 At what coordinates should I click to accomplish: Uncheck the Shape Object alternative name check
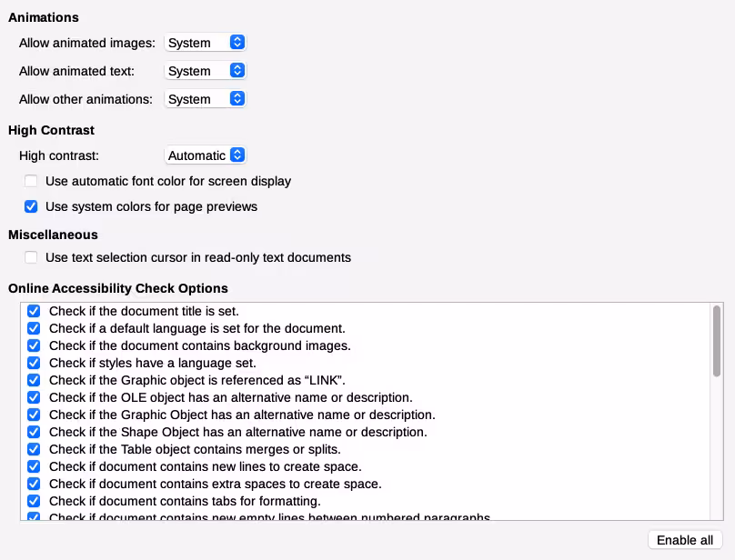click(x=34, y=432)
